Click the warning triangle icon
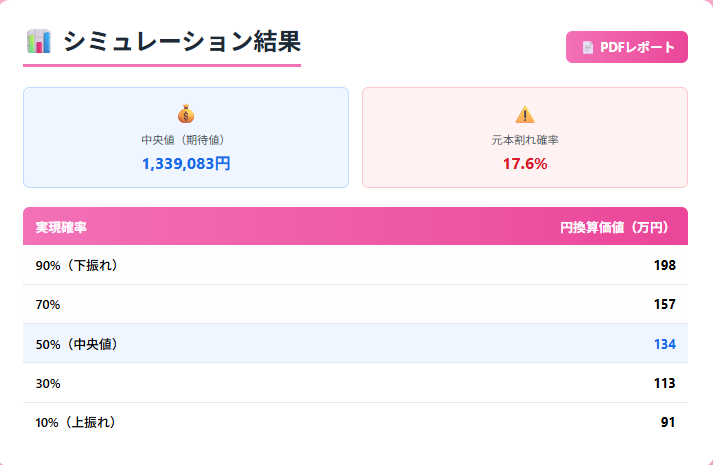The image size is (713, 465). 525,114
